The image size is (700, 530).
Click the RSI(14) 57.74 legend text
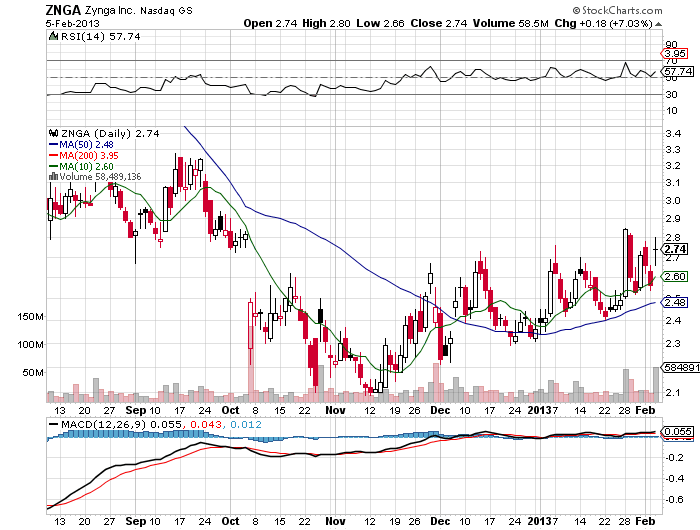point(100,37)
